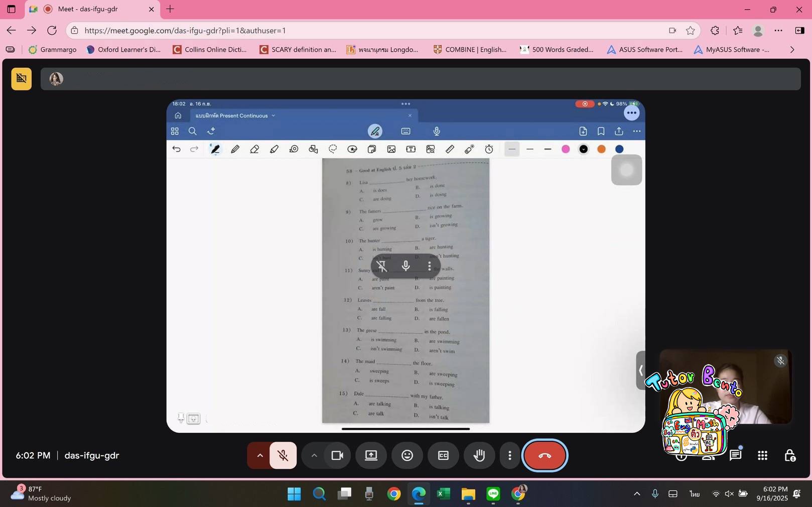This screenshot has height=507, width=812.
Task: Unmute the microphone in the call bar
Action: (x=283, y=455)
